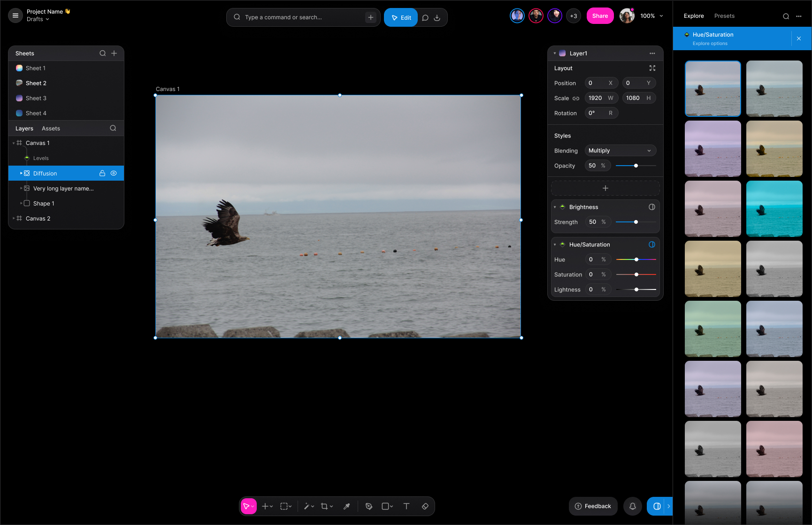Pick the Eraser tool
Viewport: 812px width, 525px height.
[x=425, y=506]
